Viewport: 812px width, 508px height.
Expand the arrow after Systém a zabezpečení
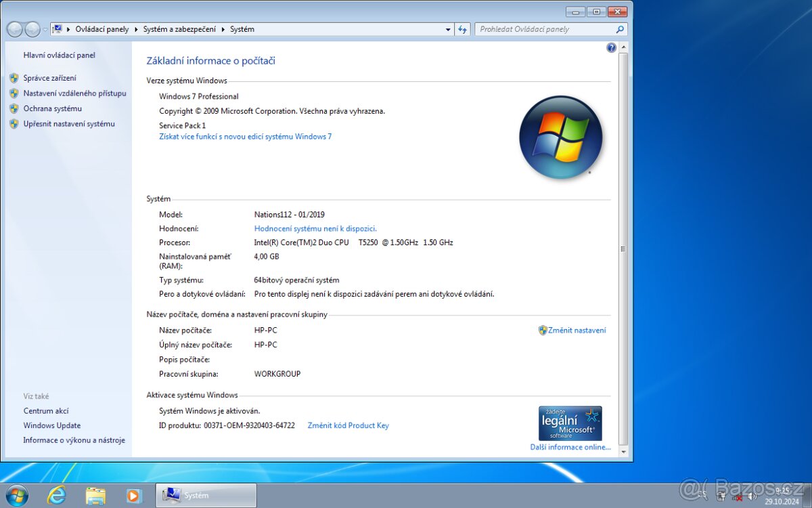(223, 30)
